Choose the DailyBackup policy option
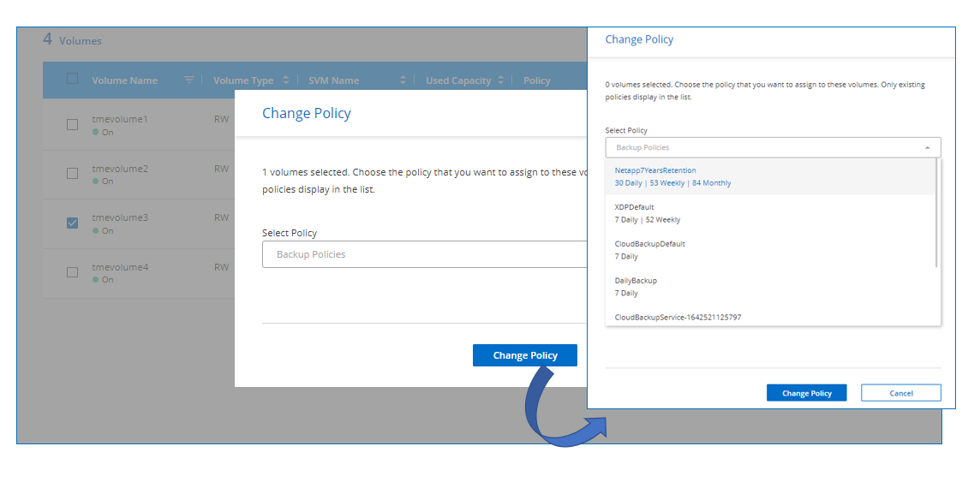Image resolution: width=980 pixels, height=488 pixels. (x=771, y=286)
